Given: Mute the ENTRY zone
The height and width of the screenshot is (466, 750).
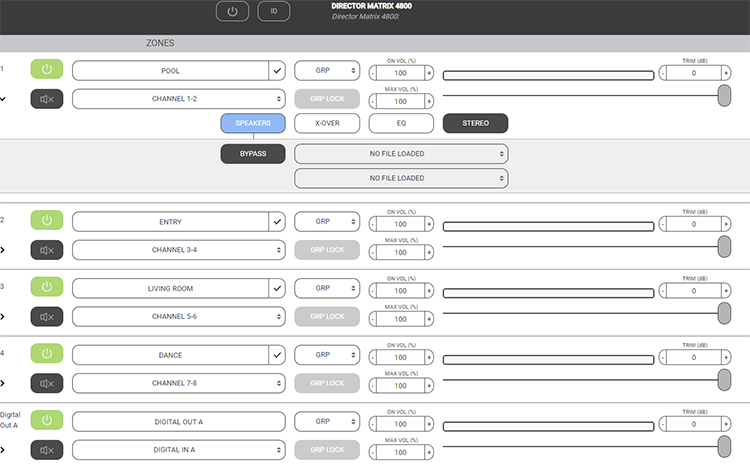Looking at the screenshot, I should pos(47,248).
